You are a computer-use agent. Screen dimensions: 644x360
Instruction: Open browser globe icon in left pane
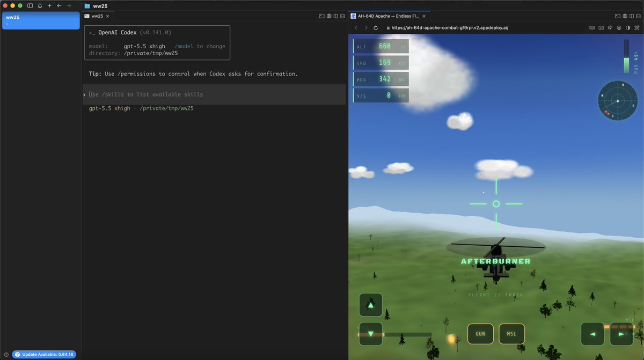pyautogui.click(x=328, y=16)
